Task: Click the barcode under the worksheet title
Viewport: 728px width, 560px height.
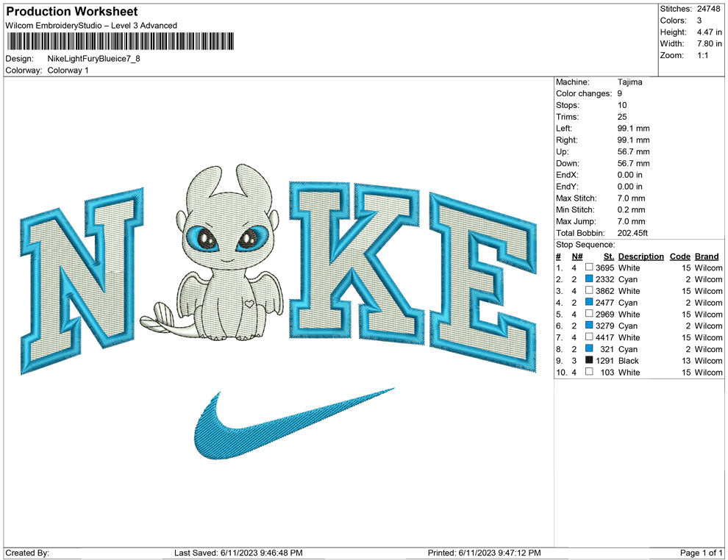Action: click(120, 41)
